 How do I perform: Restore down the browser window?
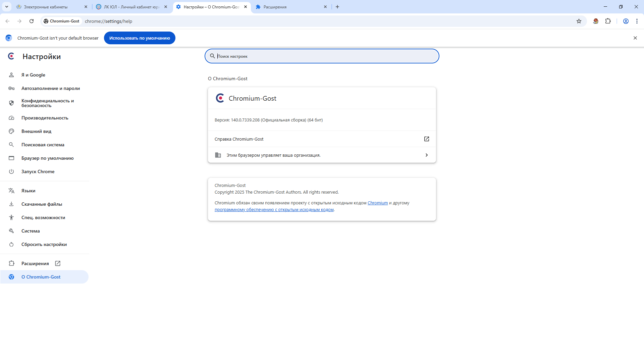[621, 7]
